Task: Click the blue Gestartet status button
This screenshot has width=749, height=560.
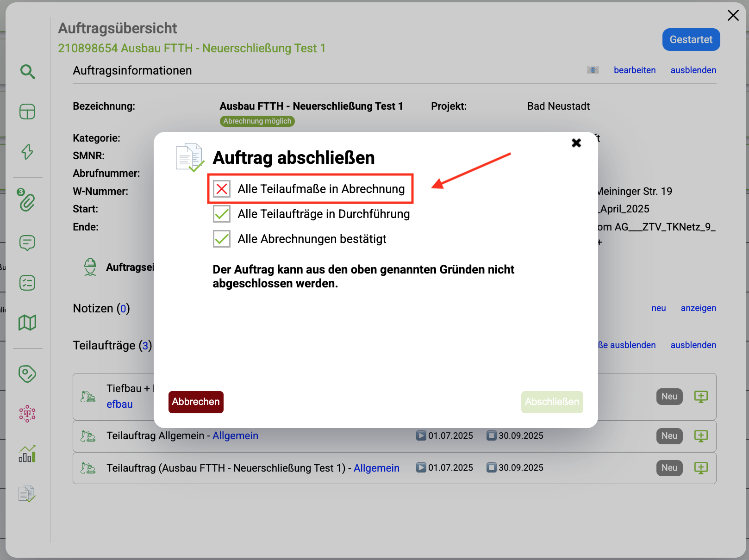Action: (691, 40)
